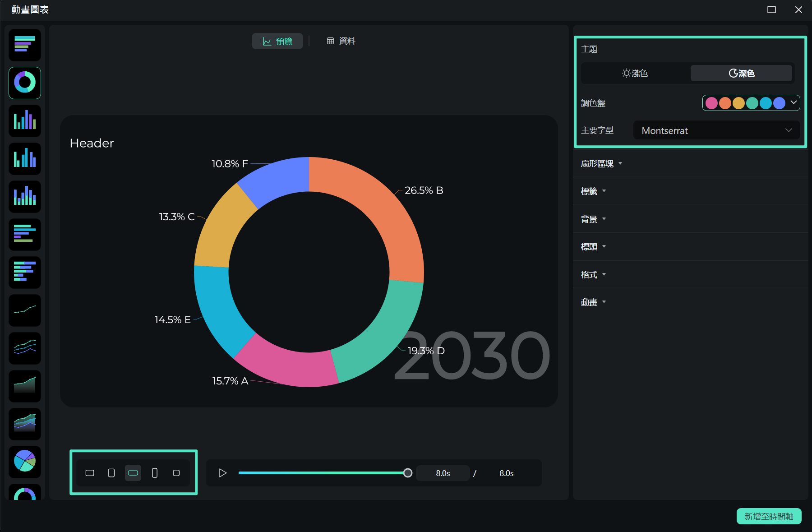Click the 新增至時間軸 button
Screen dimensions: 812x532
[x=769, y=516]
